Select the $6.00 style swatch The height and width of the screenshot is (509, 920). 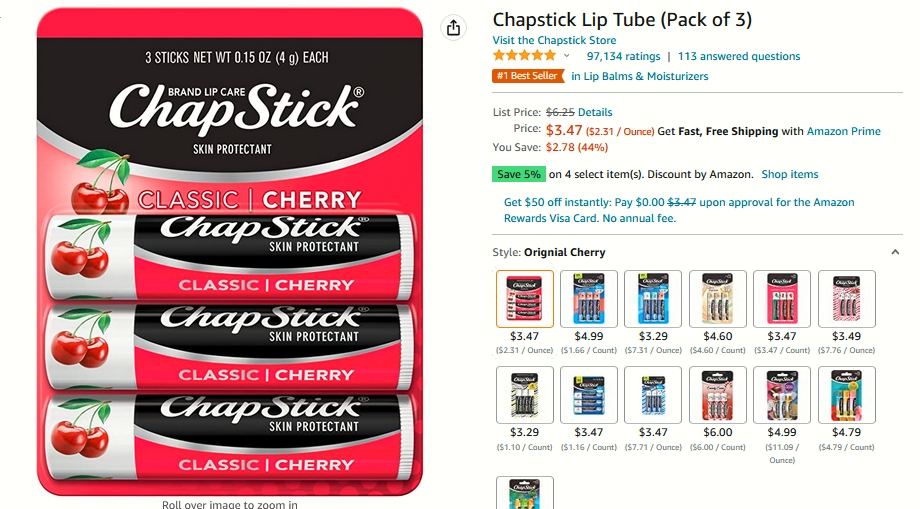[x=718, y=395]
